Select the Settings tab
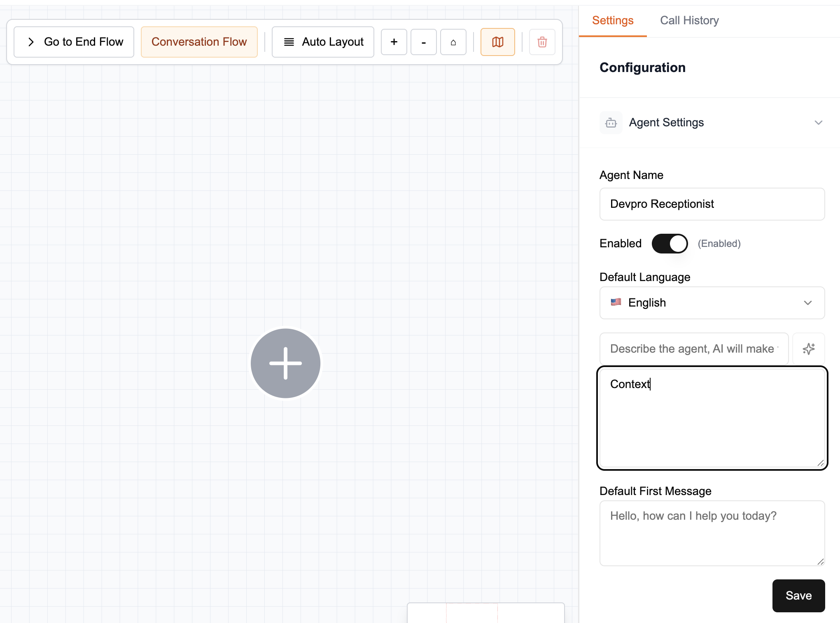Screen dimensions: 840x623 pos(612,21)
